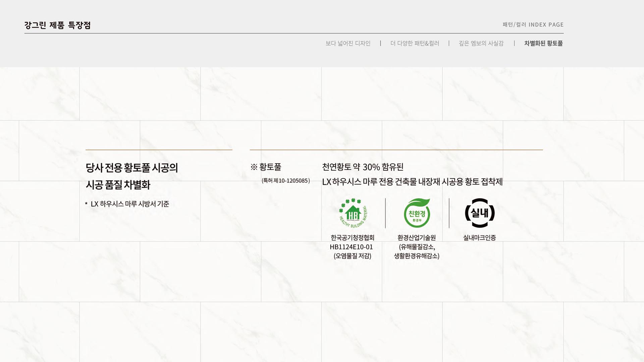
Task: Go to 깊은 엠보의 사실감 tab
Action: point(481,43)
